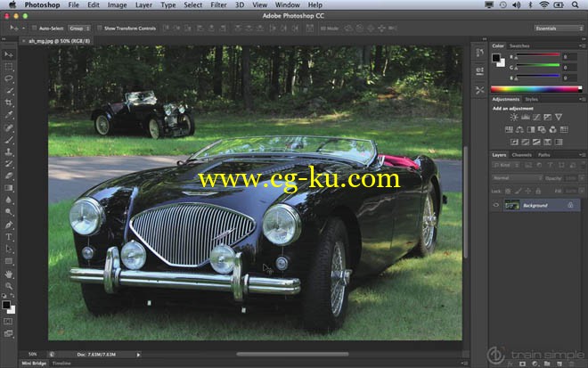Screen dimensions: 588x368
Task: Hide the Background layer with eye icon
Action: point(495,205)
